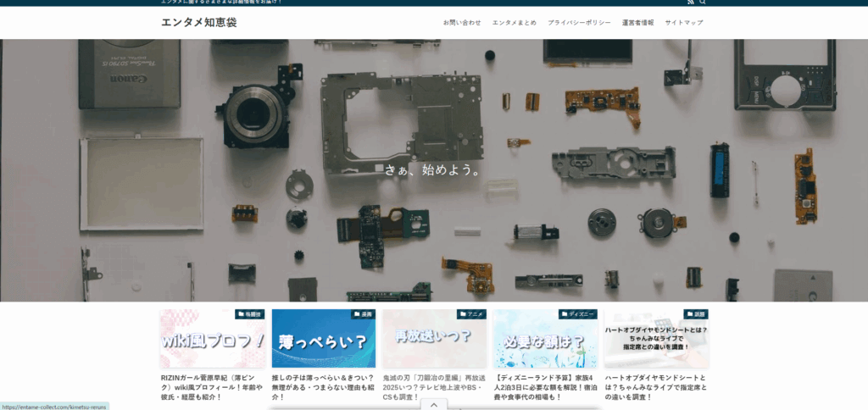Go to プライバシーポリシー page

pos(579,23)
